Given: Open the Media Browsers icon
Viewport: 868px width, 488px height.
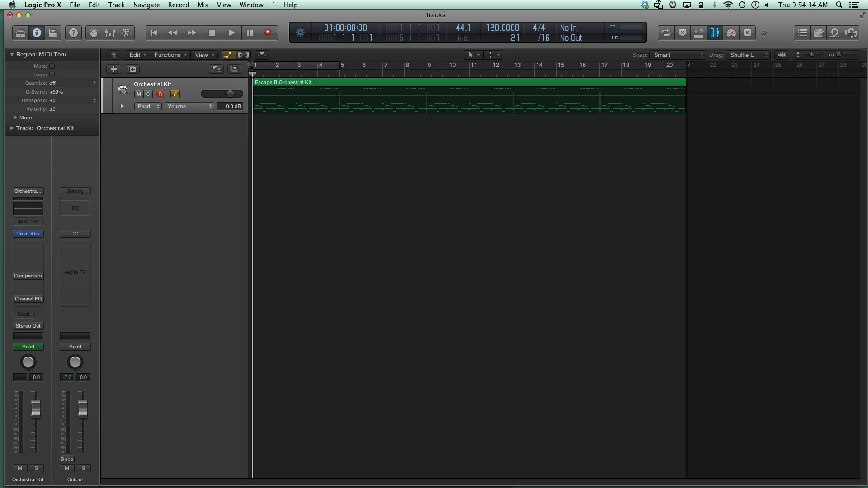Looking at the screenshot, I should [x=851, y=33].
